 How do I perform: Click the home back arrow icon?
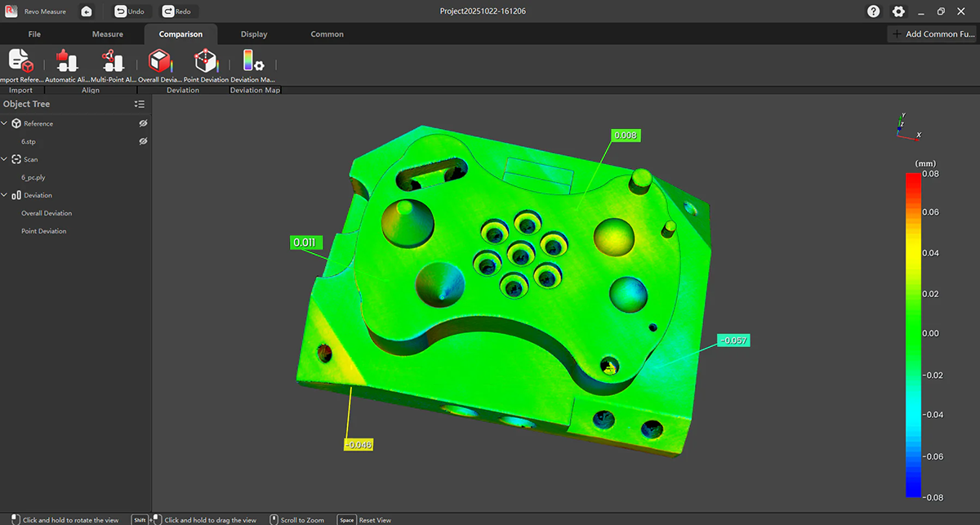tap(87, 11)
